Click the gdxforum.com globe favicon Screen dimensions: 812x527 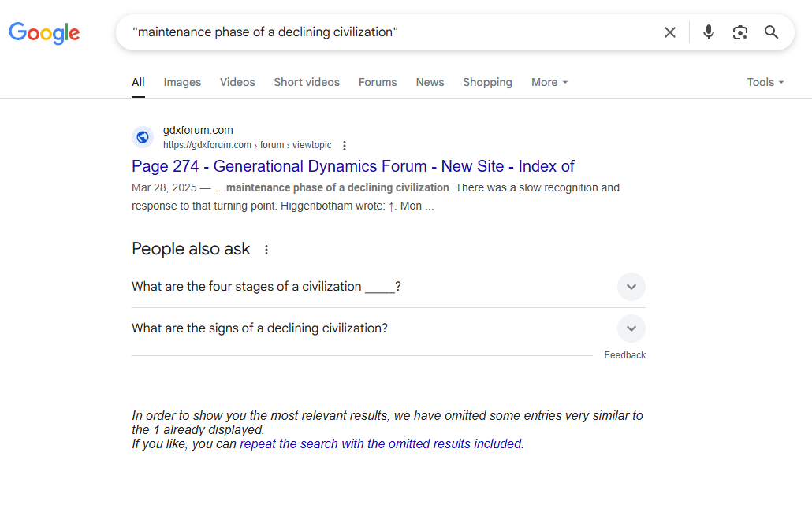pyautogui.click(x=143, y=137)
